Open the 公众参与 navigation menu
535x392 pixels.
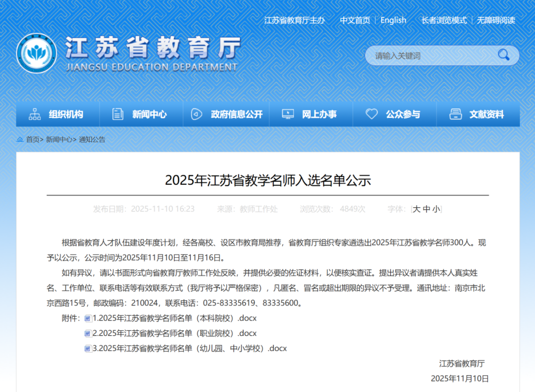403,114
